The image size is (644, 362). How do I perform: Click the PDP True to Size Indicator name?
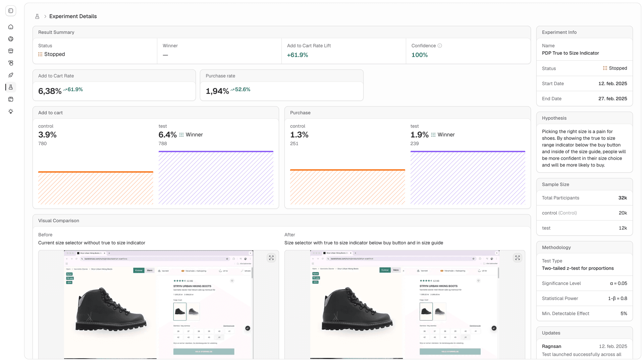click(570, 53)
